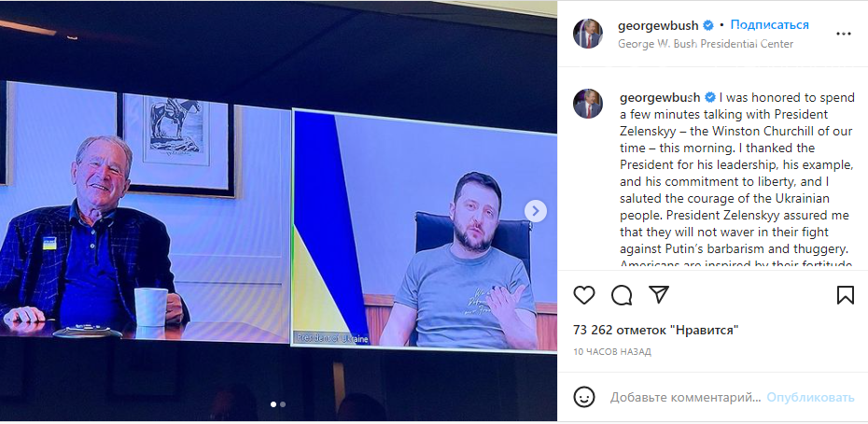The width and height of the screenshot is (868, 424).
Task: Follow account via Подписаться button
Action: point(769,25)
